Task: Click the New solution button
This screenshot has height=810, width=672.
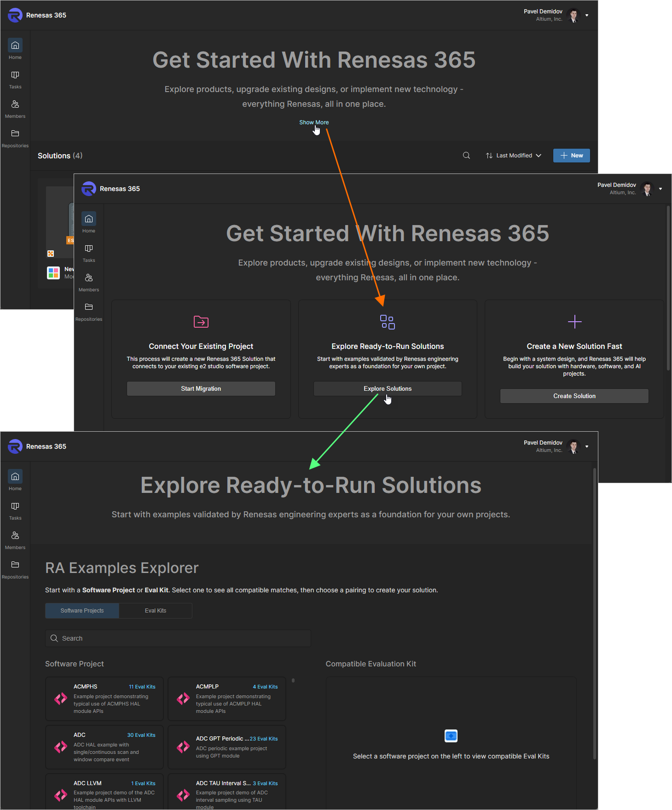Action: tap(572, 156)
